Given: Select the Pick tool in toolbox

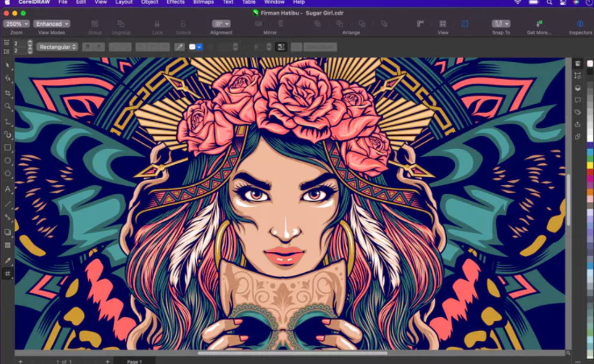Looking at the screenshot, I should (x=7, y=65).
